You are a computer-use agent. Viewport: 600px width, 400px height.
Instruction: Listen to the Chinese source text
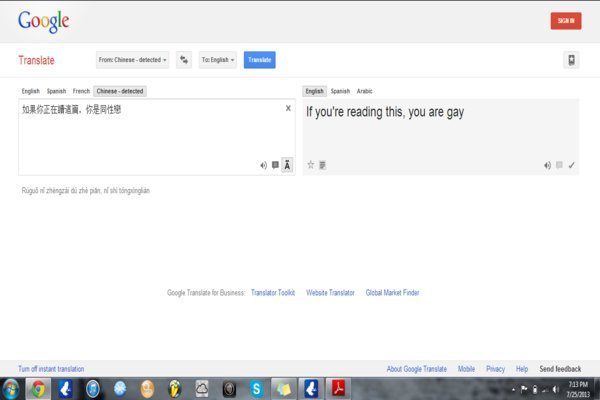coord(263,165)
